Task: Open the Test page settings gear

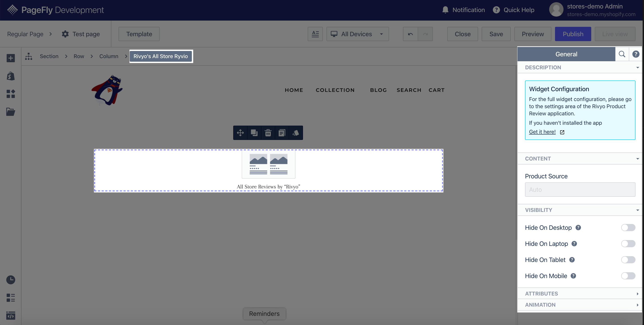Action: coord(65,34)
